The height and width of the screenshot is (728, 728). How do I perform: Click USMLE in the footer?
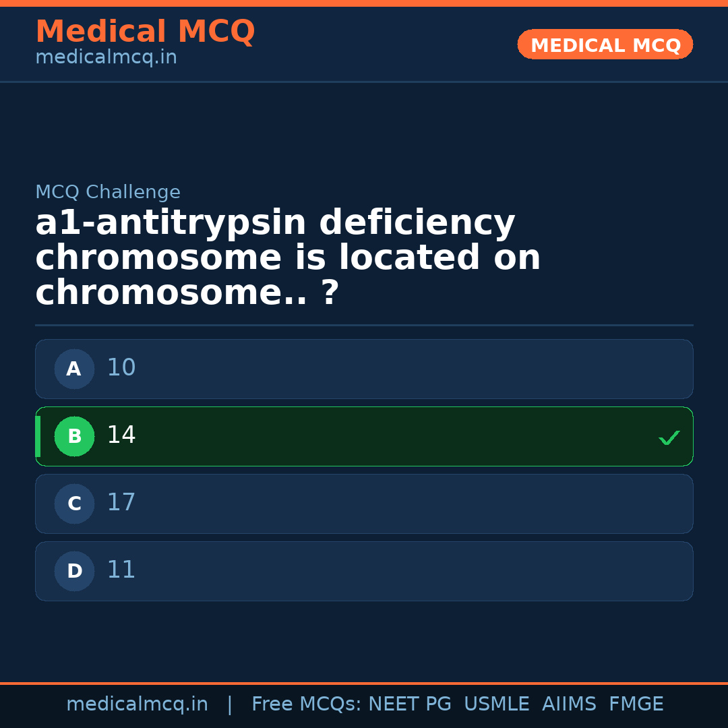496,704
